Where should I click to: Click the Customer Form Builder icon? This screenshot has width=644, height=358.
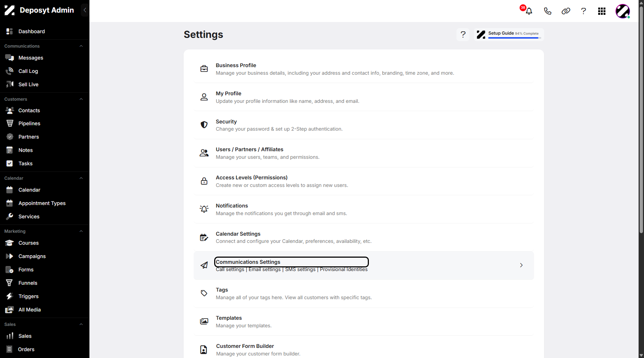[204, 349]
